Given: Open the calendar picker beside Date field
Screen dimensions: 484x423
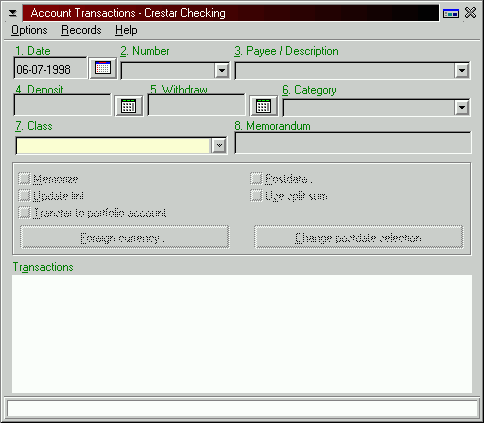Looking at the screenshot, I should pyautogui.click(x=103, y=68).
